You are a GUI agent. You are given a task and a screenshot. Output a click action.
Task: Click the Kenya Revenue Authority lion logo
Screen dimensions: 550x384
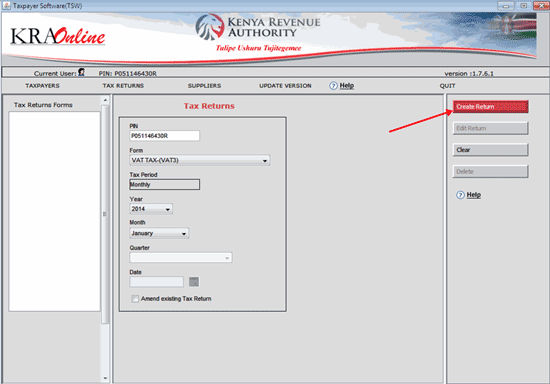click(210, 27)
